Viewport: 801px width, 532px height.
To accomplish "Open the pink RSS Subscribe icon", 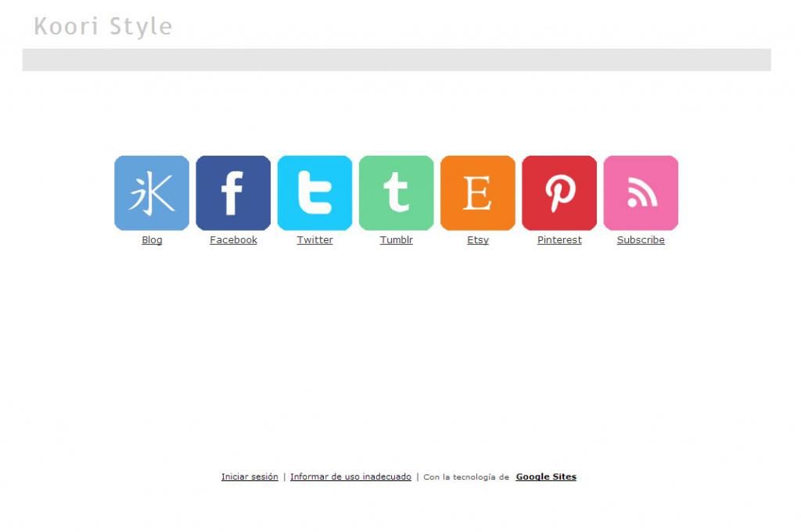I will click(x=641, y=193).
